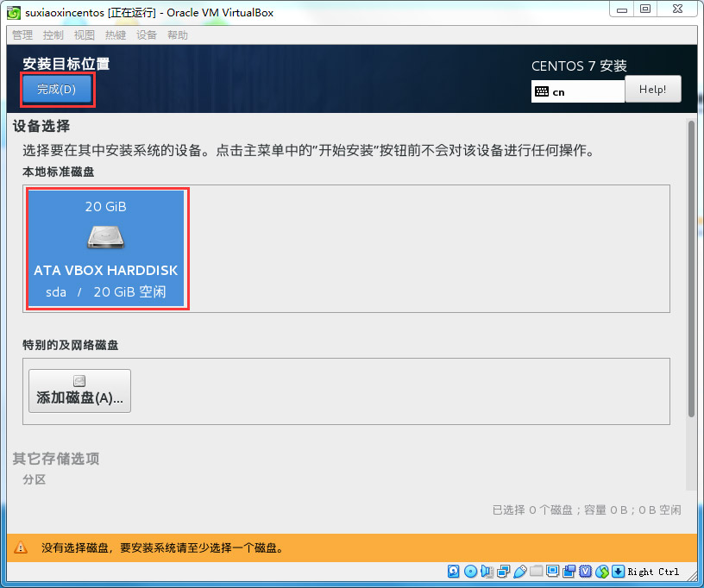Click the hard disk activity status icon

coord(454,572)
